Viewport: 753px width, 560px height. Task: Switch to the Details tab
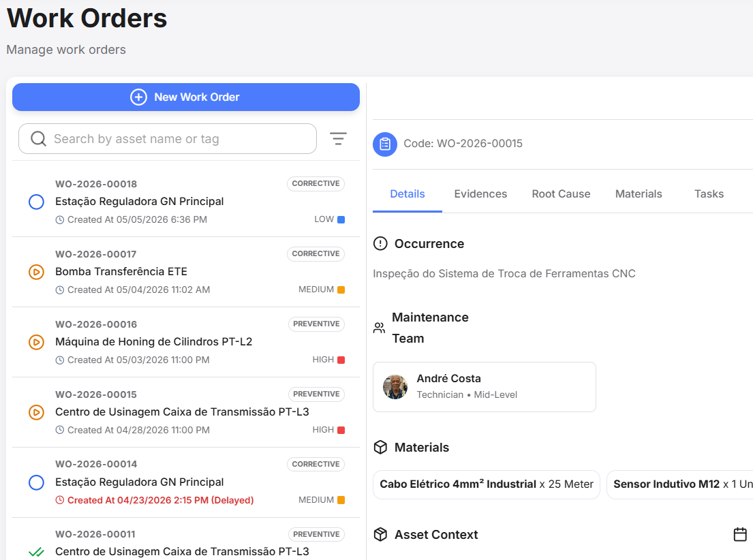click(x=408, y=194)
